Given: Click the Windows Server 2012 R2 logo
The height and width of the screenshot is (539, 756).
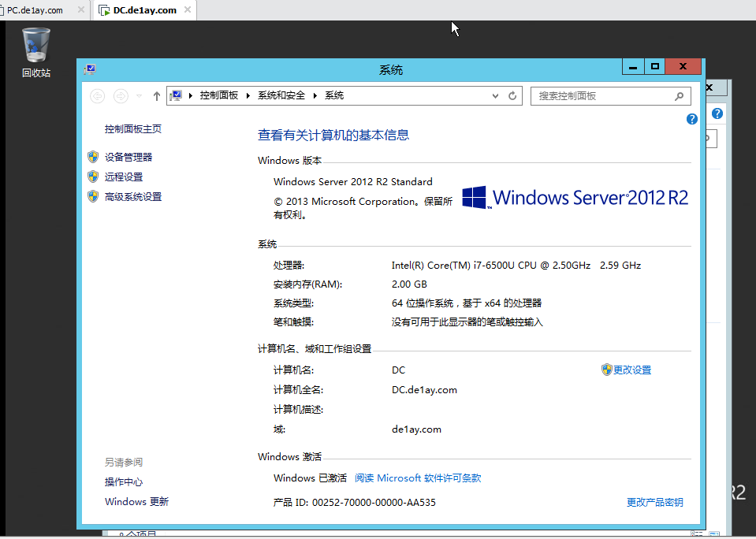Looking at the screenshot, I should 575,198.
